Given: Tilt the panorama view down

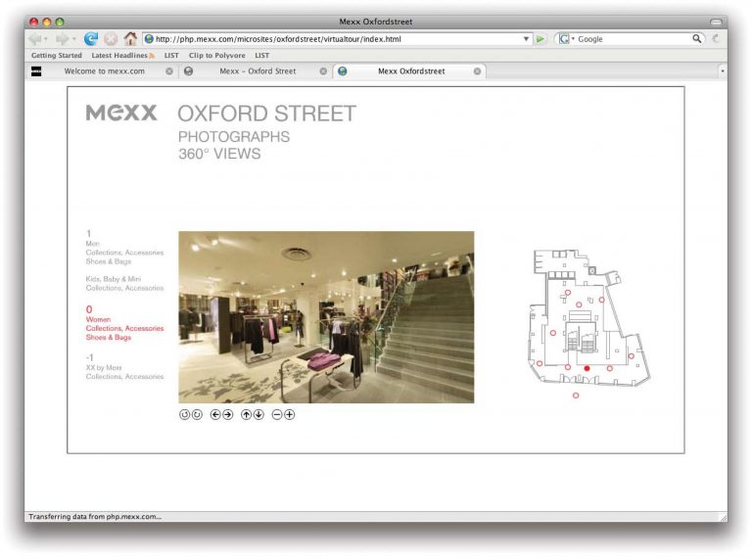Looking at the screenshot, I should pyautogui.click(x=258, y=414).
